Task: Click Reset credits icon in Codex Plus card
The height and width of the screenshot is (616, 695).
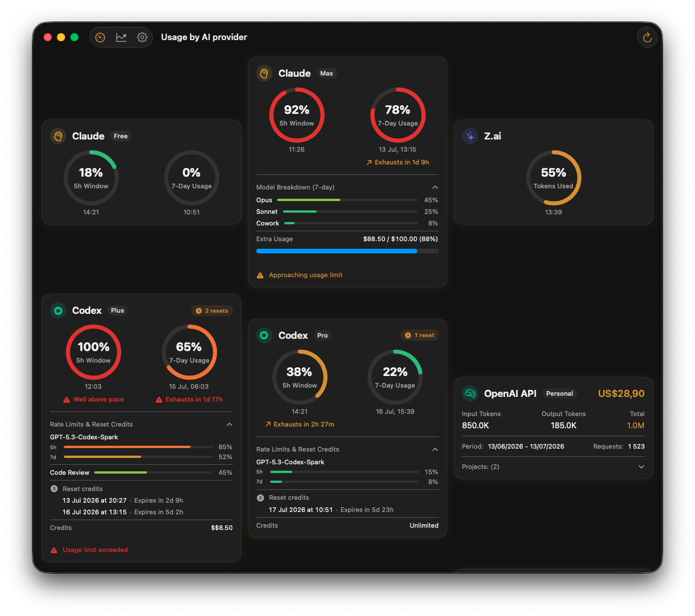Action: (x=54, y=489)
